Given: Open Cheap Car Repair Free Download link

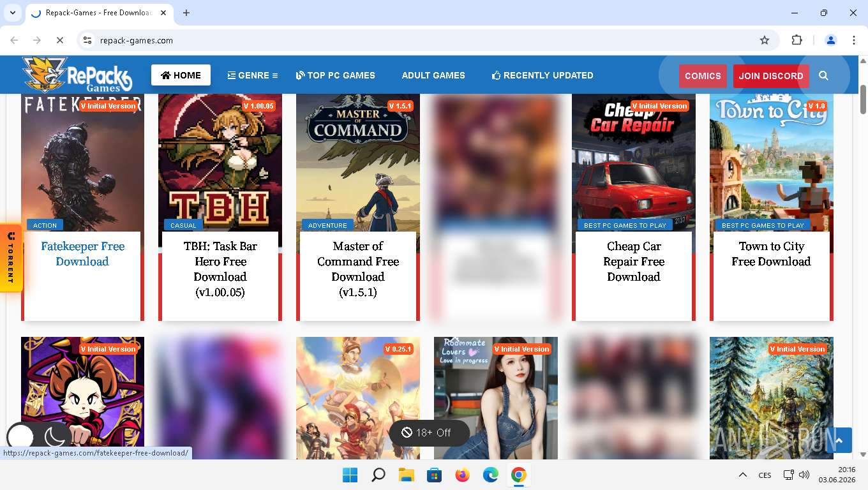Looking at the screenshot, I should [x=634, y=262].
